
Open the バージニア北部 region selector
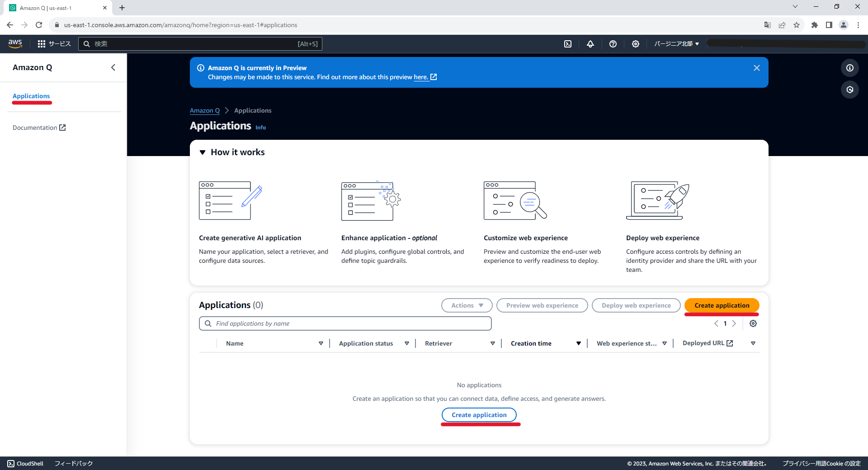pos(675,43)
